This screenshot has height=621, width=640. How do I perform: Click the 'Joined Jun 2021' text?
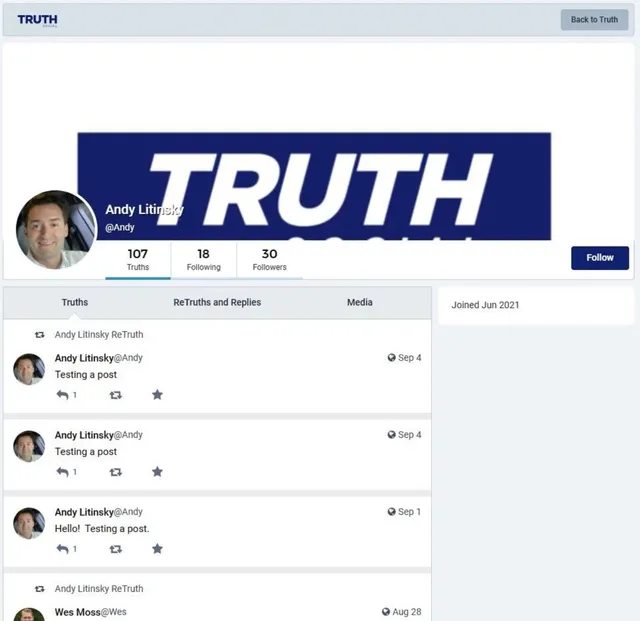[x=485, y=305]
